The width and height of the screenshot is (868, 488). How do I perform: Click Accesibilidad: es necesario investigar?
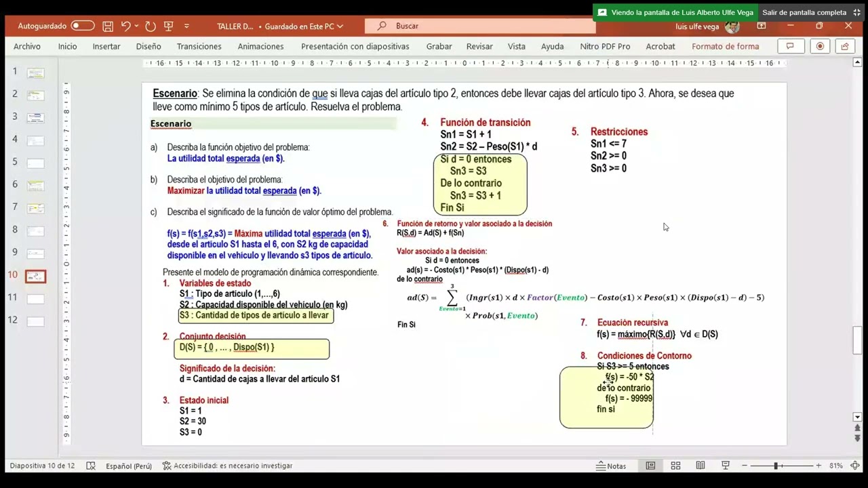coord(227,466)
